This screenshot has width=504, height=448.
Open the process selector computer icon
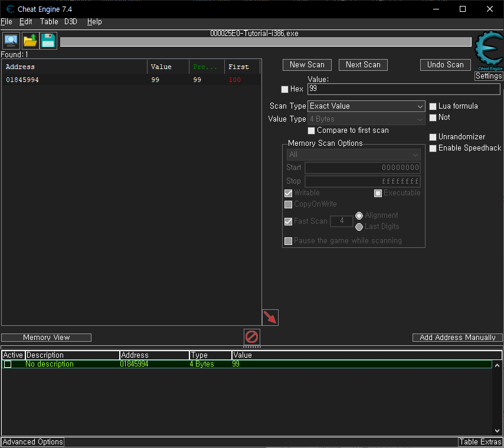tap(11, 41)
